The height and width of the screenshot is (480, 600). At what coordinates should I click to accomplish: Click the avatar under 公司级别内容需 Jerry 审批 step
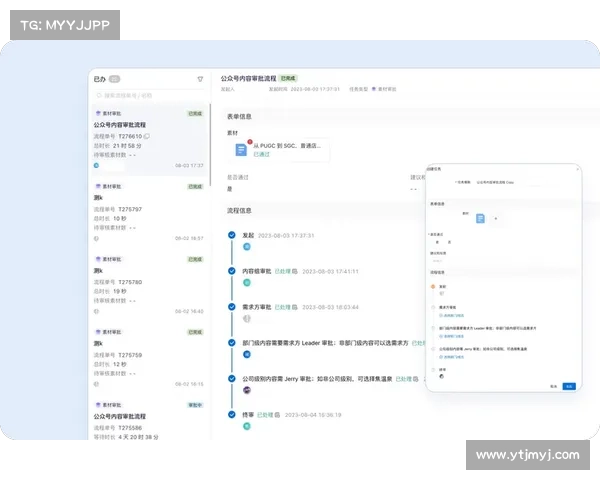246,389
